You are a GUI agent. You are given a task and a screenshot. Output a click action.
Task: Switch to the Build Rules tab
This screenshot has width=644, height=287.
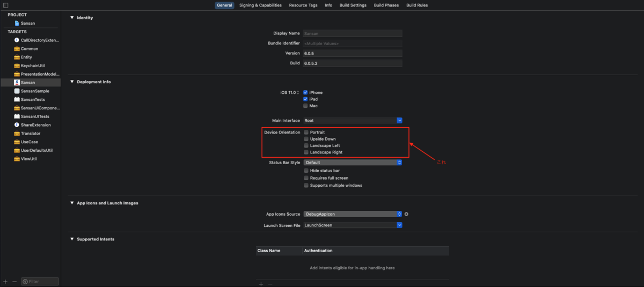click(x=417, y=5)
